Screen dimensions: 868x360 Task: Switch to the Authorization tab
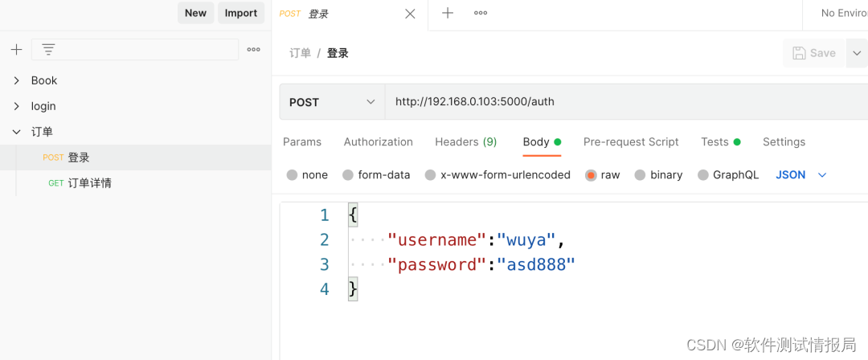(x=378, y=141)
